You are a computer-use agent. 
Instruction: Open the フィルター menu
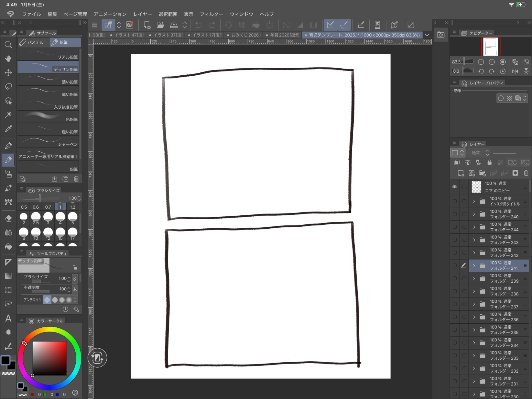211,14
